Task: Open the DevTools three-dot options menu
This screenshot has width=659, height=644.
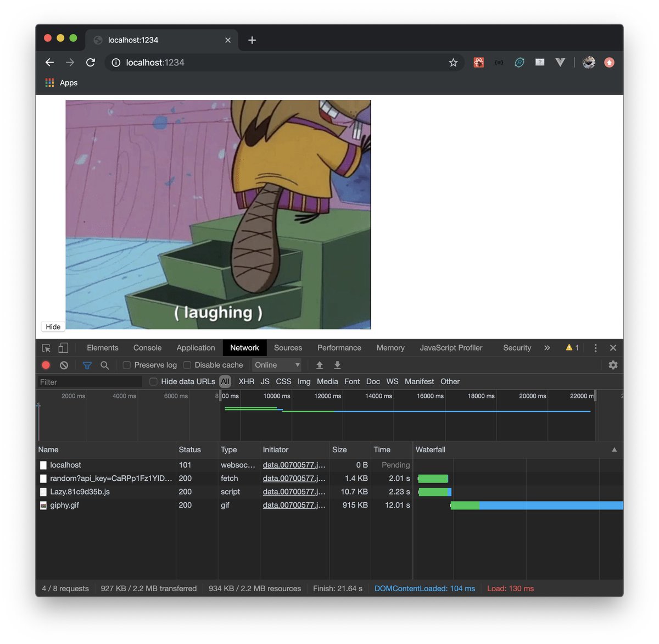Action: click(595, 347)
